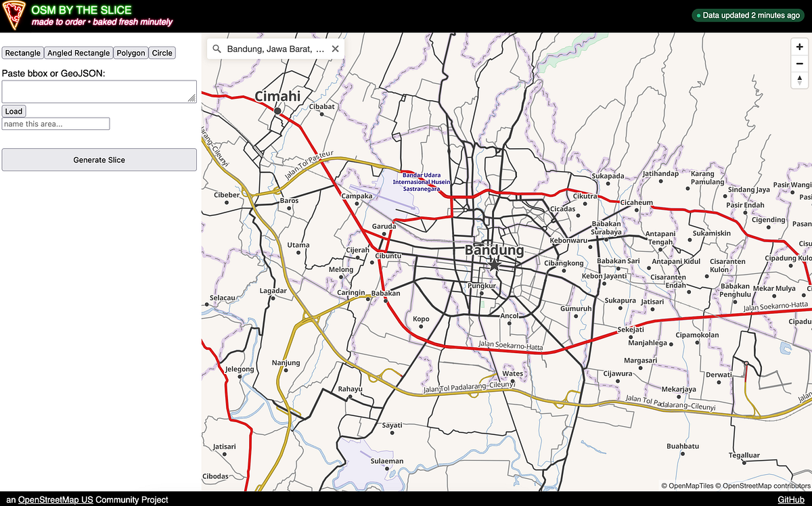
Task: Clear the search query with the X icon
Action: coord(335,48)
